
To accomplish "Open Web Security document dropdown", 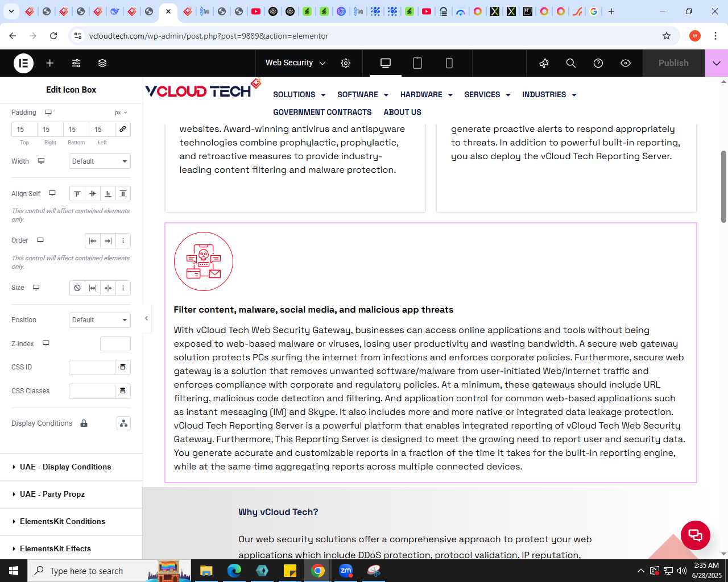I will (x=295, y=63).
